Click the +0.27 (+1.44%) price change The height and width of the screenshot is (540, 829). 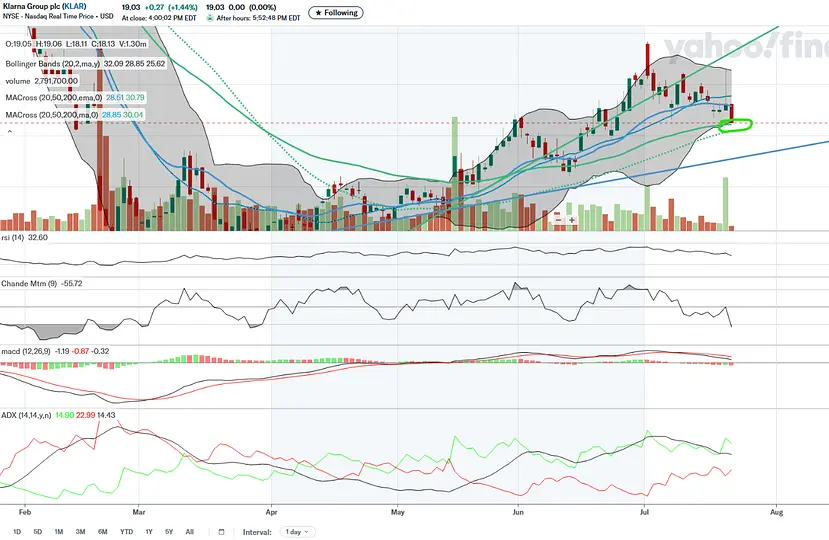coord(169,7)
